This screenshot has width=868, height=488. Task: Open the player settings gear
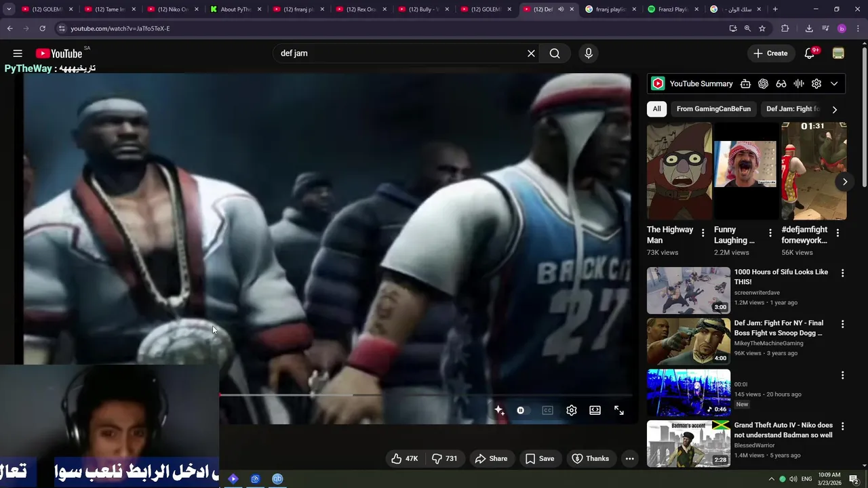click(x=572, y=410)
